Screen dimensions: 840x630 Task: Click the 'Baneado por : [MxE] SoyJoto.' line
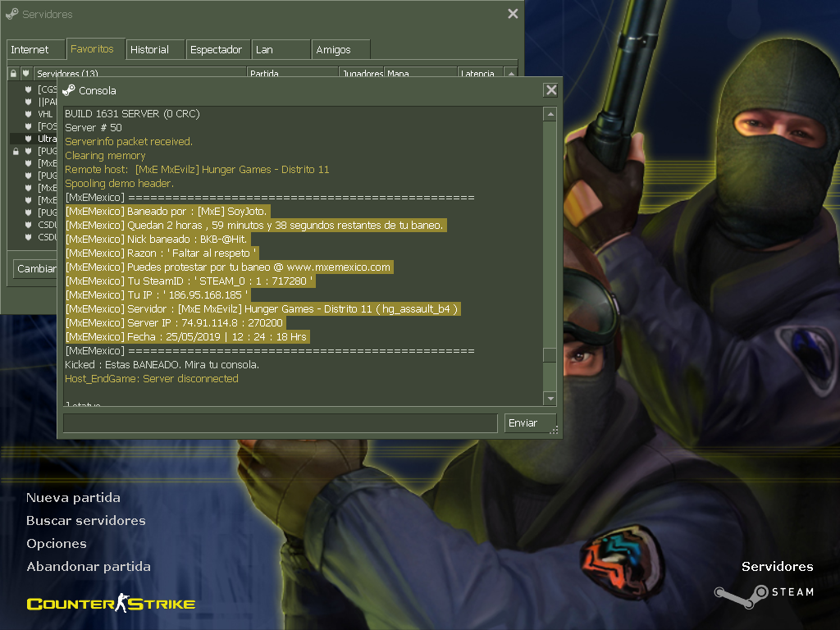coord(166,211)
